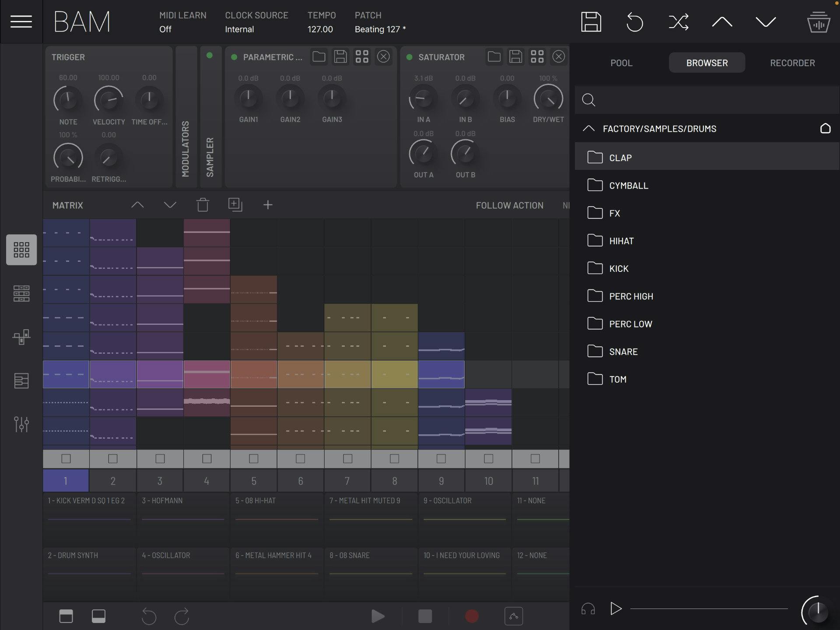Viewport: 840px width, 630px height.
Task: Open the FOLLOW ACTION settings
Action: click(x=509, y=205)
